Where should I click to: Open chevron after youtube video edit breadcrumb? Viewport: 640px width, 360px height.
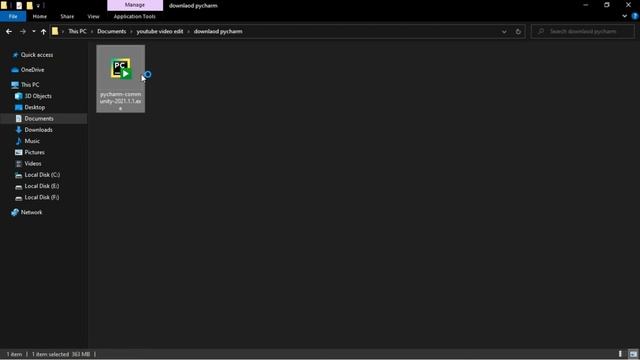(189, 31)
